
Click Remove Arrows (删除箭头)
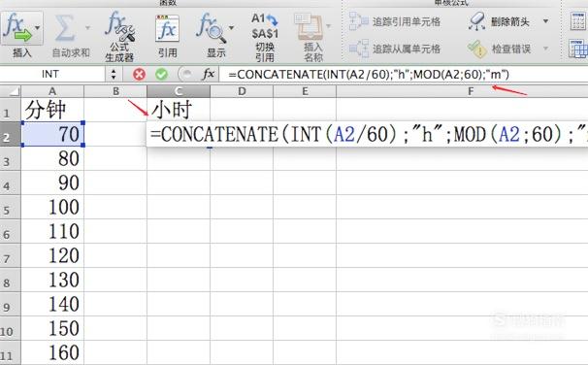pos(499,21)
